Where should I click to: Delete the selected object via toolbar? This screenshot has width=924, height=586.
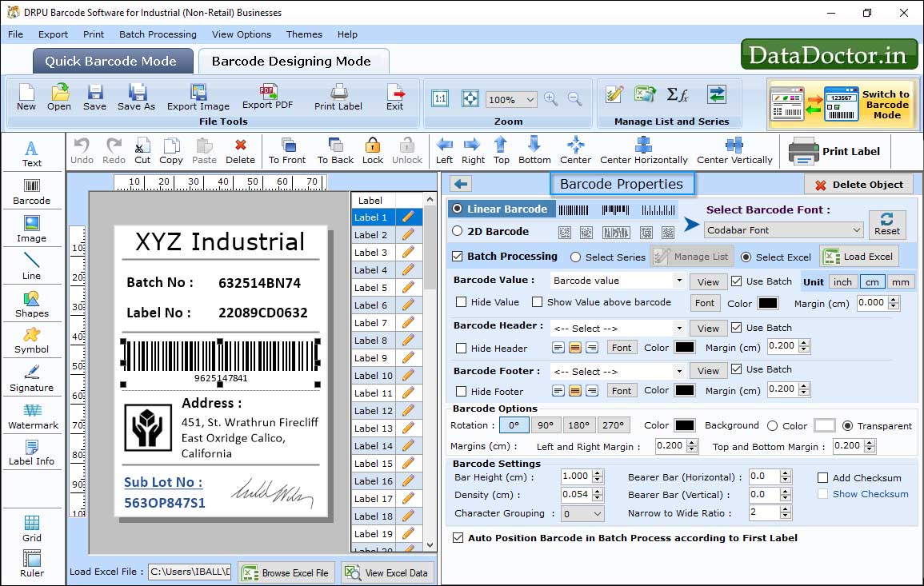pyautogui.click(x=241, y=151)
